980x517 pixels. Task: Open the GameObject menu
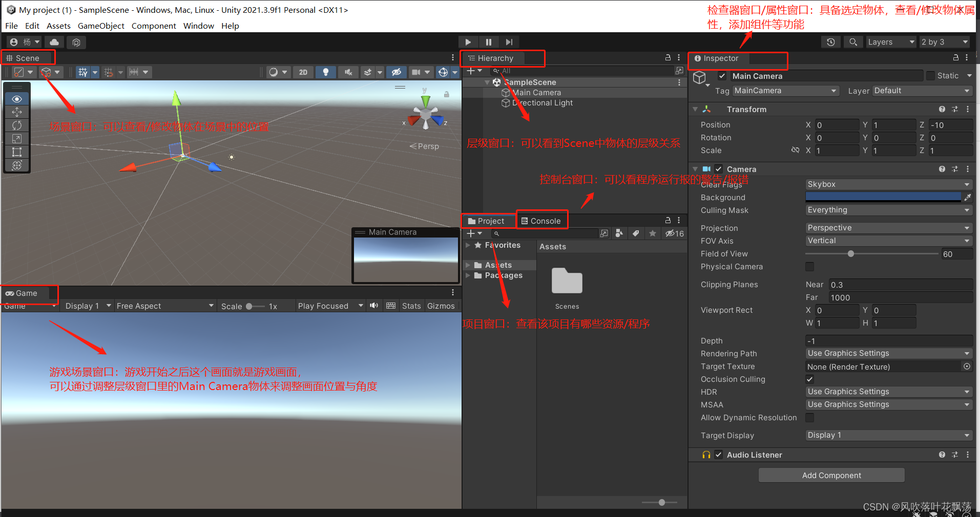[101, 26]
